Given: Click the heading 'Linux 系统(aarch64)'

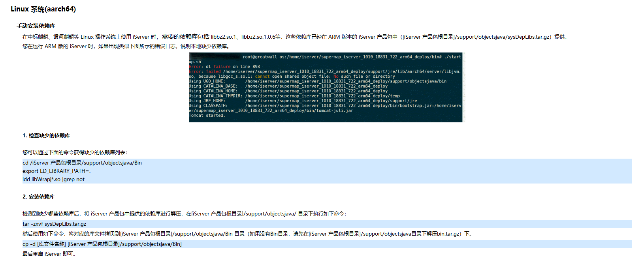Looking at the screenshot, I should pyautogui.click(x=43, y=9).
